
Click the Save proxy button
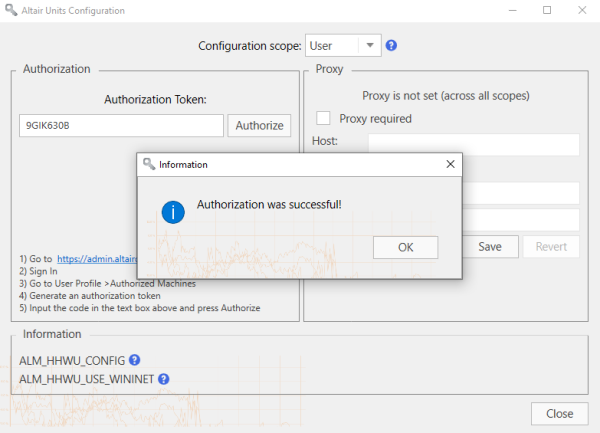coord(490,247)
